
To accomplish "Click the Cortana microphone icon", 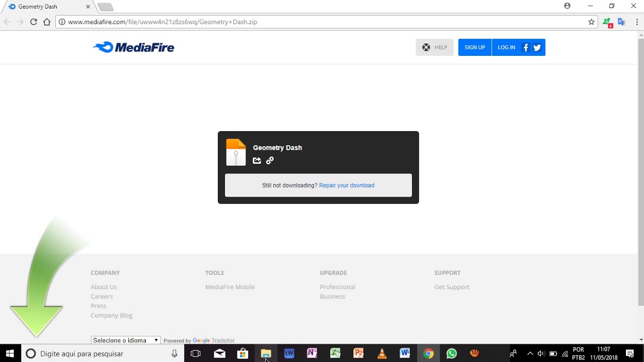I will click(x=175, y=353).
